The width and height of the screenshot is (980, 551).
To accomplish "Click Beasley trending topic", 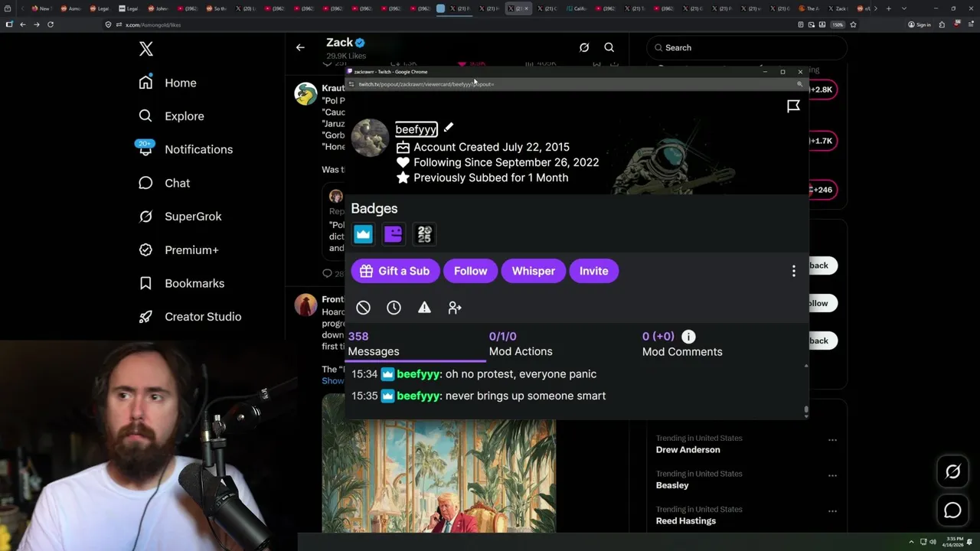I will (x=672, y=485).
